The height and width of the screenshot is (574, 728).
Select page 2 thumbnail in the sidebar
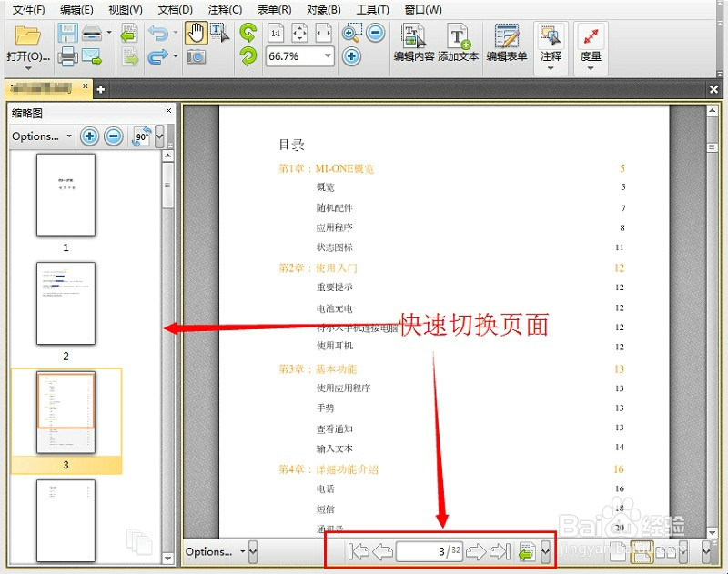tap(65, 305)
